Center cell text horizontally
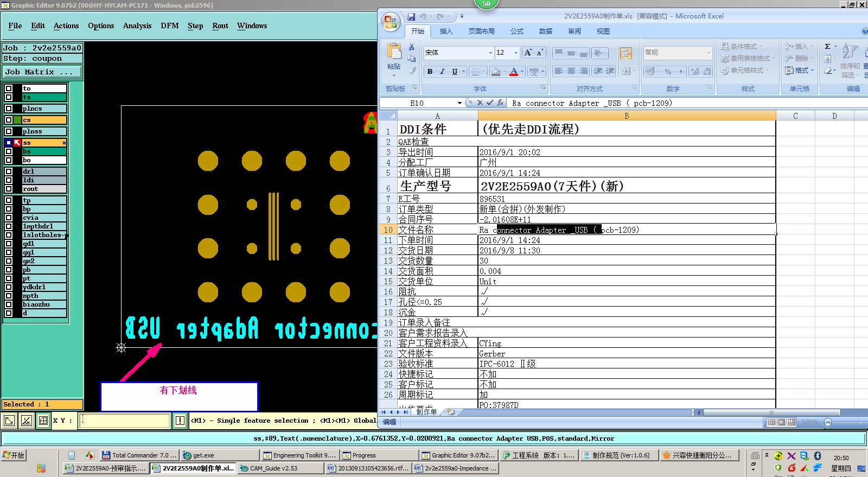 [571, 71]
